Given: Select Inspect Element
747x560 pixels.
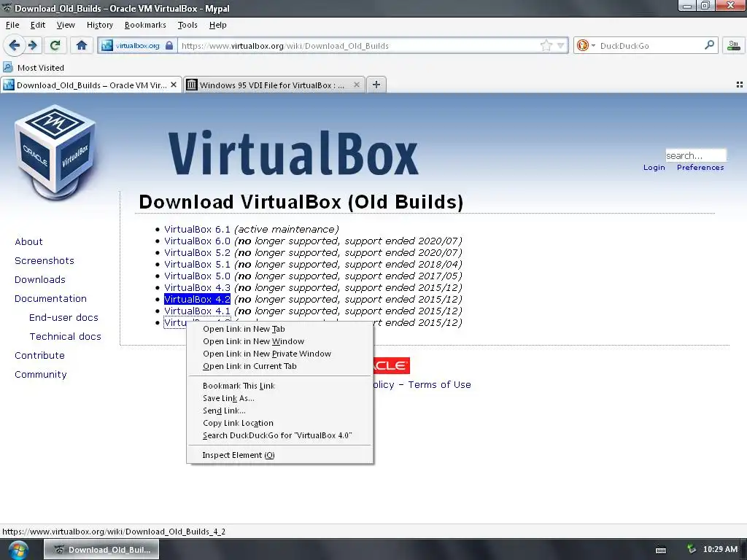Looking at the screenshot, I should click(279, 455).
